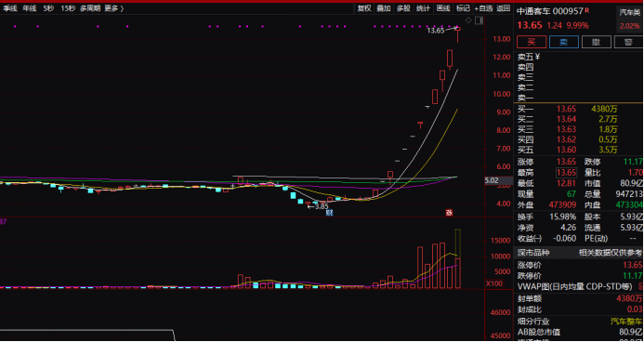Open the 多周期 multi-period option

[x=90, y=8]
